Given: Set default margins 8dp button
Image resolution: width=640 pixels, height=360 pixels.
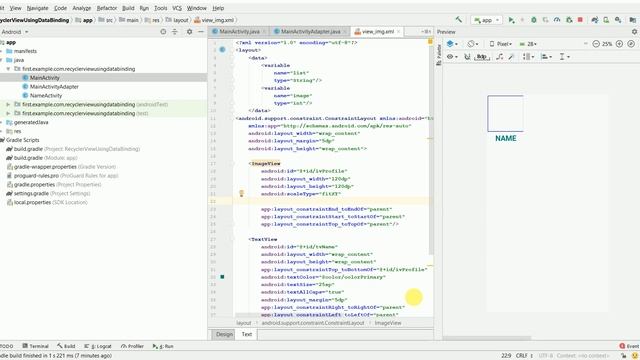Looking at the screenshot, I should 482,57.
